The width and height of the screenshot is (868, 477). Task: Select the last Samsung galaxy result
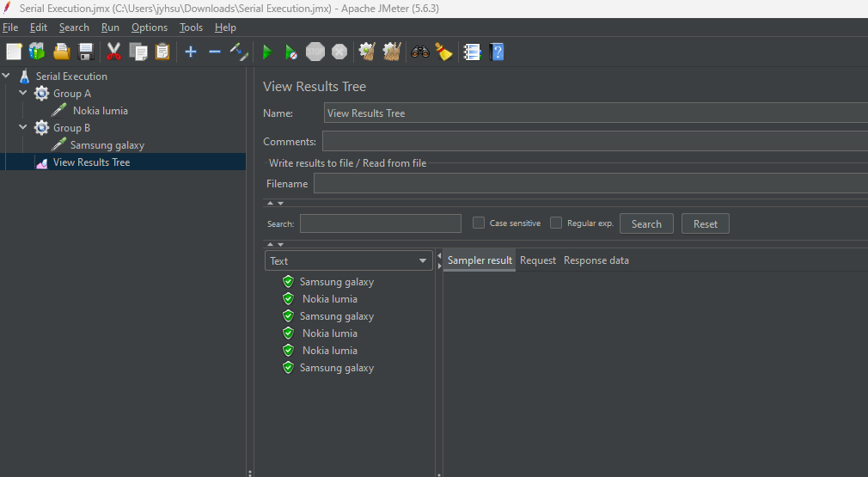tap(337, 368)
